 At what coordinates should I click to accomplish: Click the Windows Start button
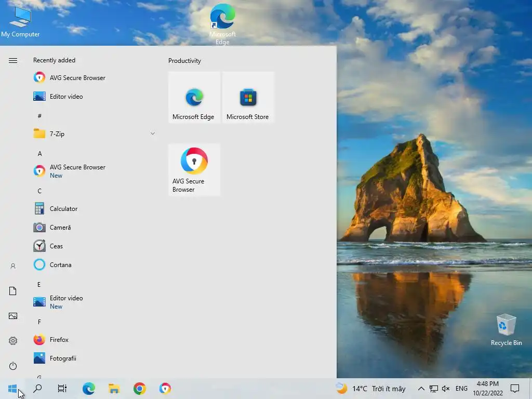click(x=12, y=389)
